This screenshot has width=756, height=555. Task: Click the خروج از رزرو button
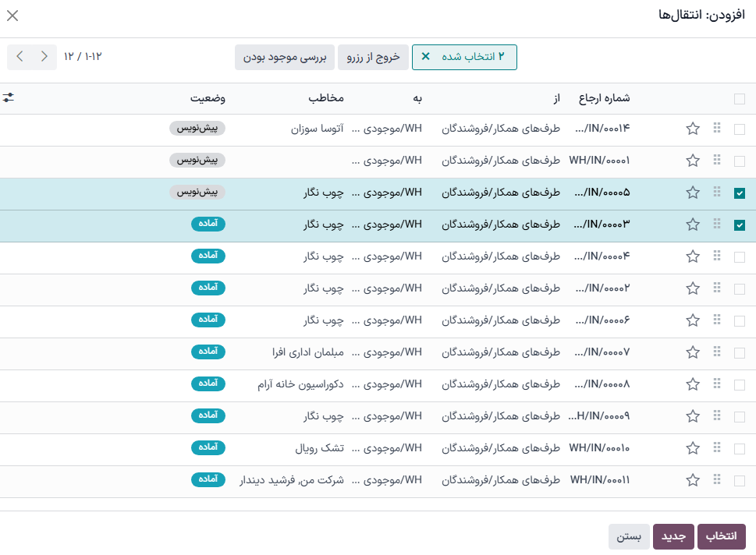point(373,57)
